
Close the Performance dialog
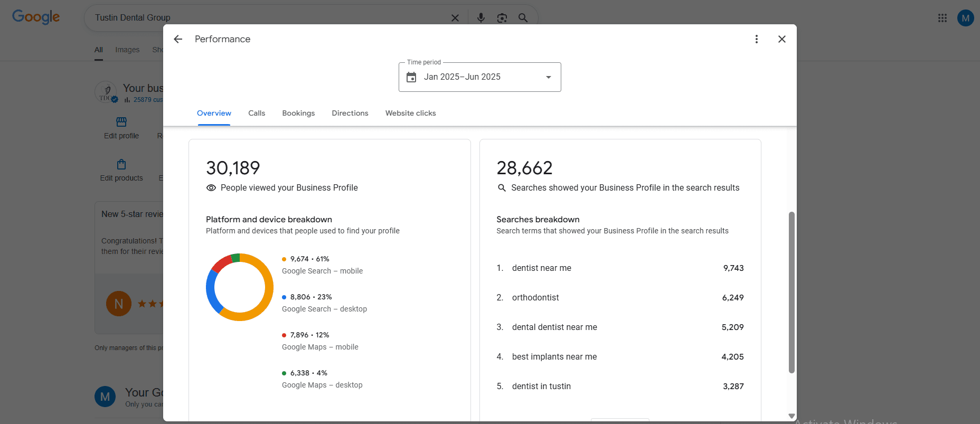coord(782,39)
